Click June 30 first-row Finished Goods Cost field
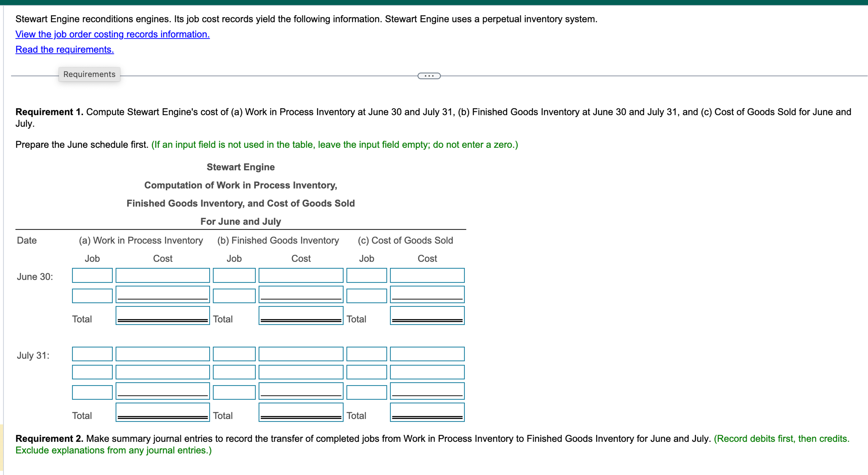The height and width of the screenshot is (475, 868). (301, 275)
